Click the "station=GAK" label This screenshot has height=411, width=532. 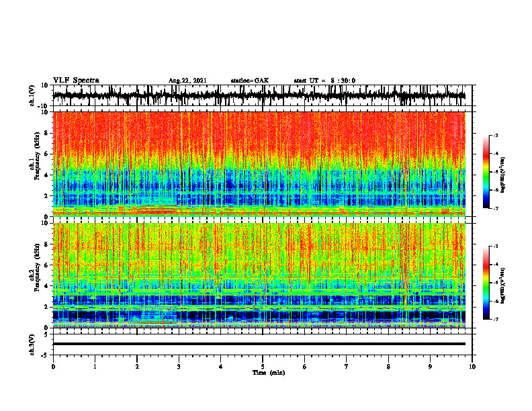(250, 81)
